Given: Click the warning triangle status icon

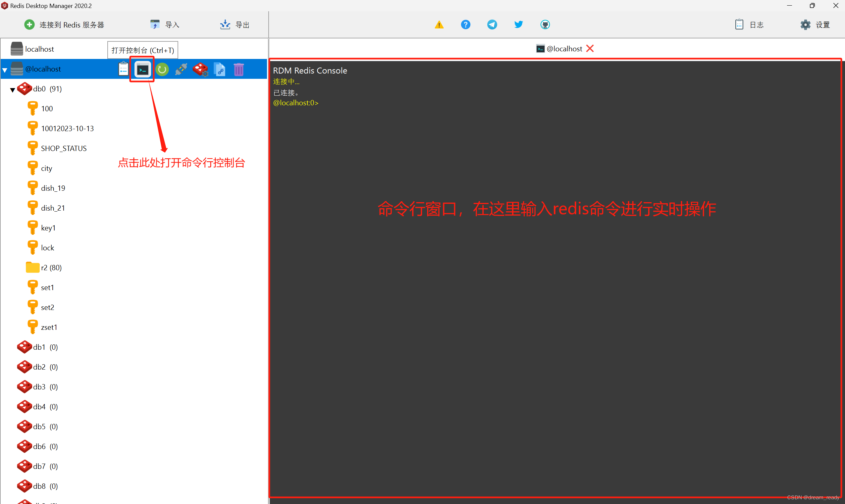Looking at the screenshot, I should point(438,25).
